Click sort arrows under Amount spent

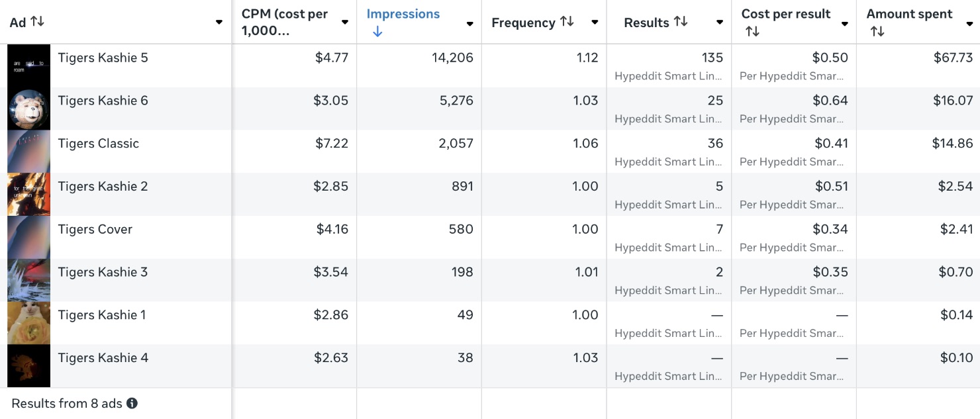click(877, 32)
